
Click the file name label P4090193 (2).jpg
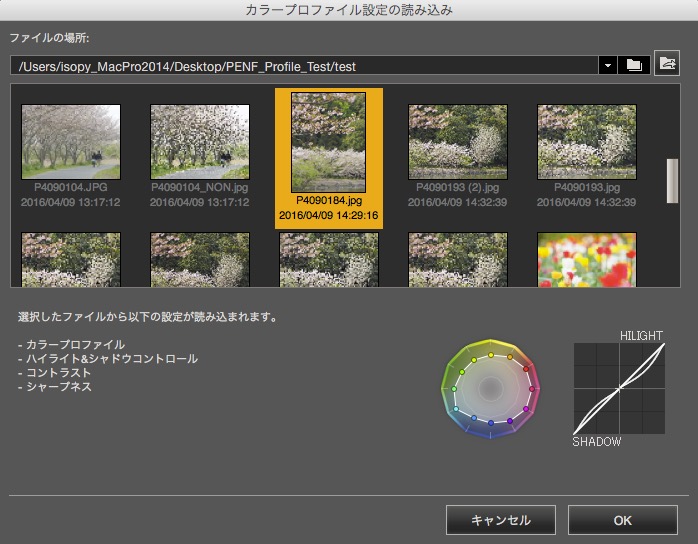[x=458, y=187]
